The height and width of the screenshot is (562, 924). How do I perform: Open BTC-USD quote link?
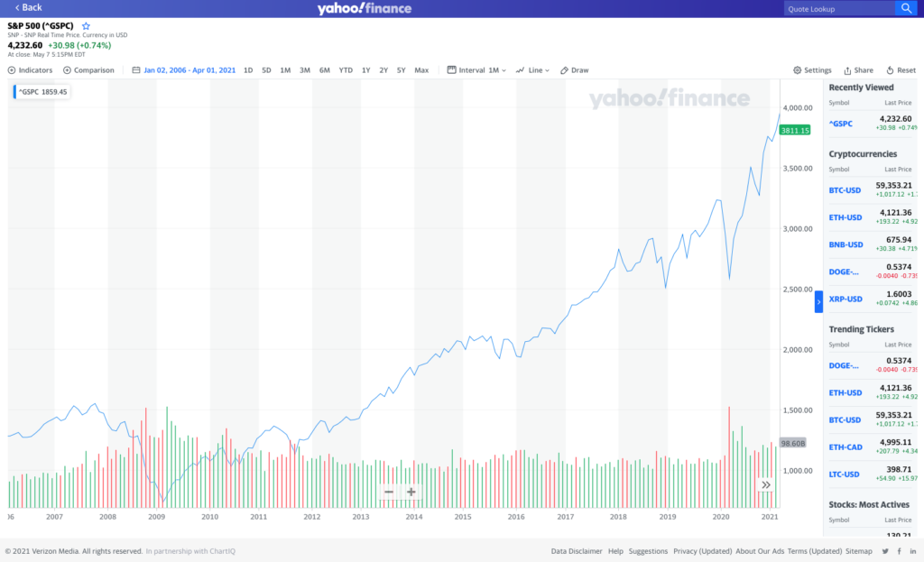click(845, 189)
